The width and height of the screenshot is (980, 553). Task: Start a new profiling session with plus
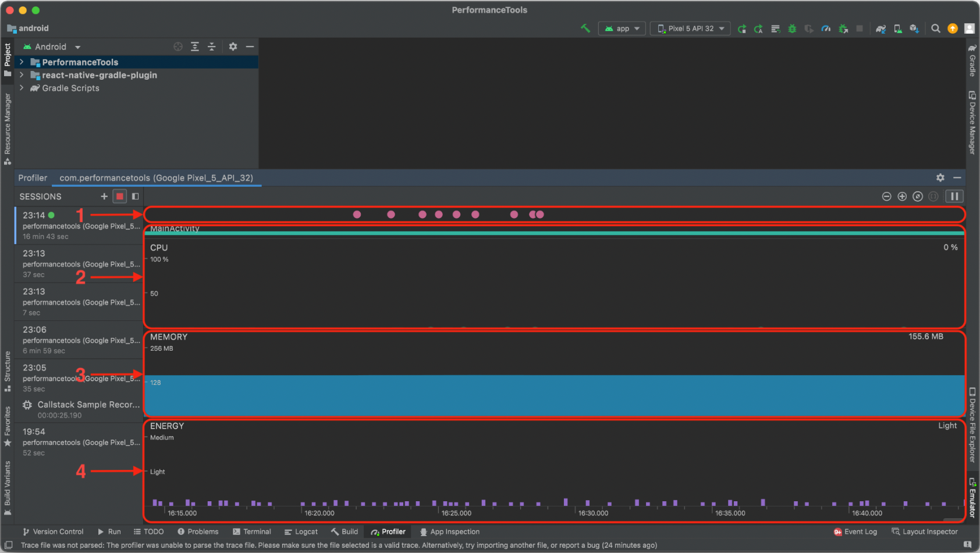[104, 197]
